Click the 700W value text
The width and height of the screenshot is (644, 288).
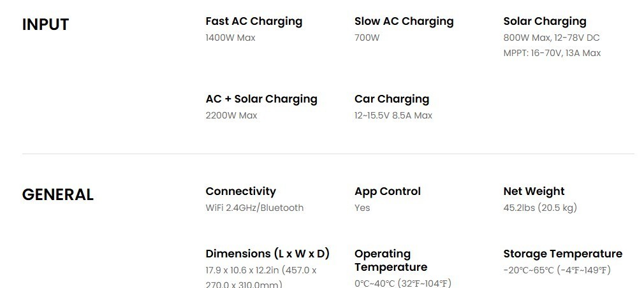367,38
